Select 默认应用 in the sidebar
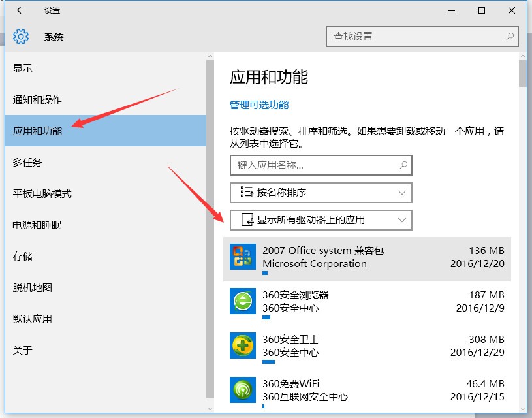The image size is (532, 418). (x=106, y=319)
